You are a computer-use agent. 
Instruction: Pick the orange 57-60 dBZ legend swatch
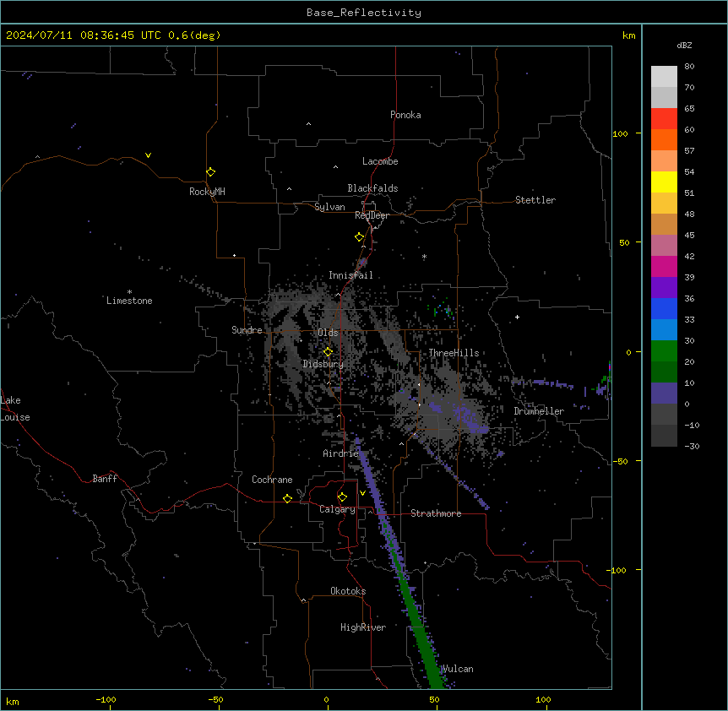coord(664,139)
